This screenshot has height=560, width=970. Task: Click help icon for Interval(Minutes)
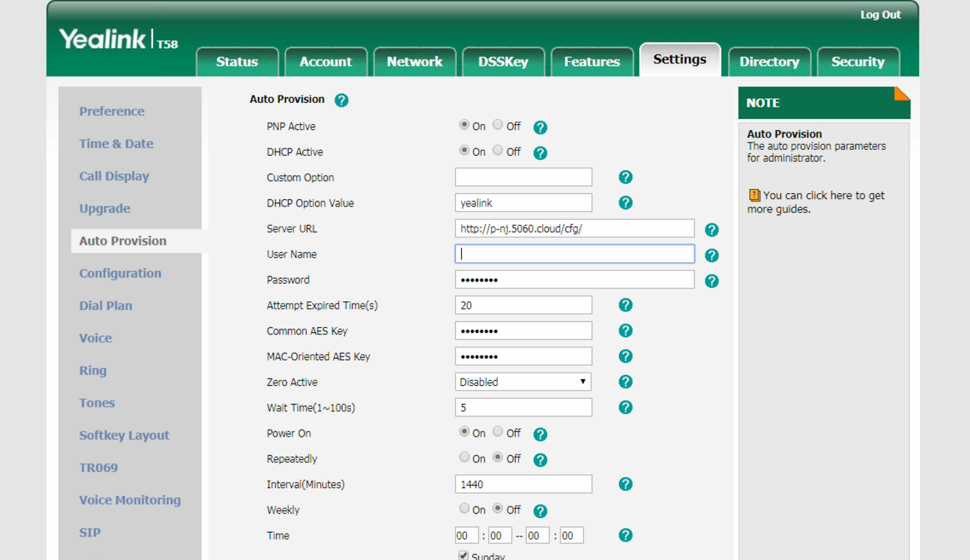click(626, 484)
